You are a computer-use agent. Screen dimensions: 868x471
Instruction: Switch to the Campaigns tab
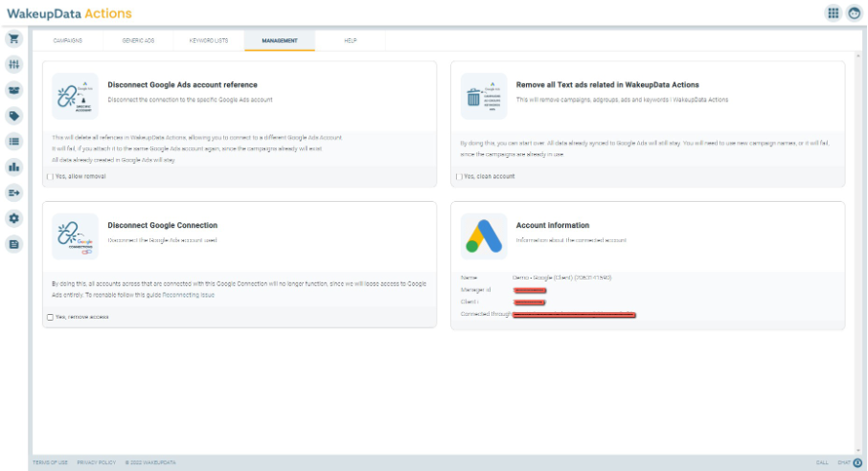(x=67, y=41)
